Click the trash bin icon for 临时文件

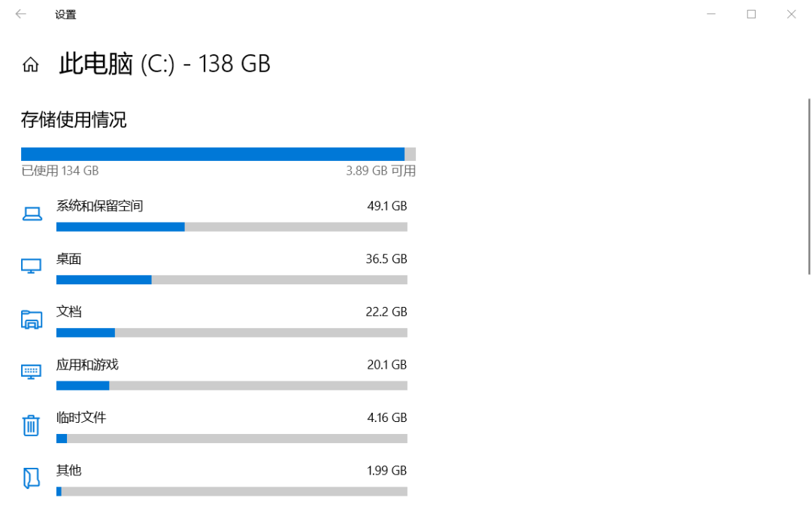pyautogui.click(x=31, y=425)
